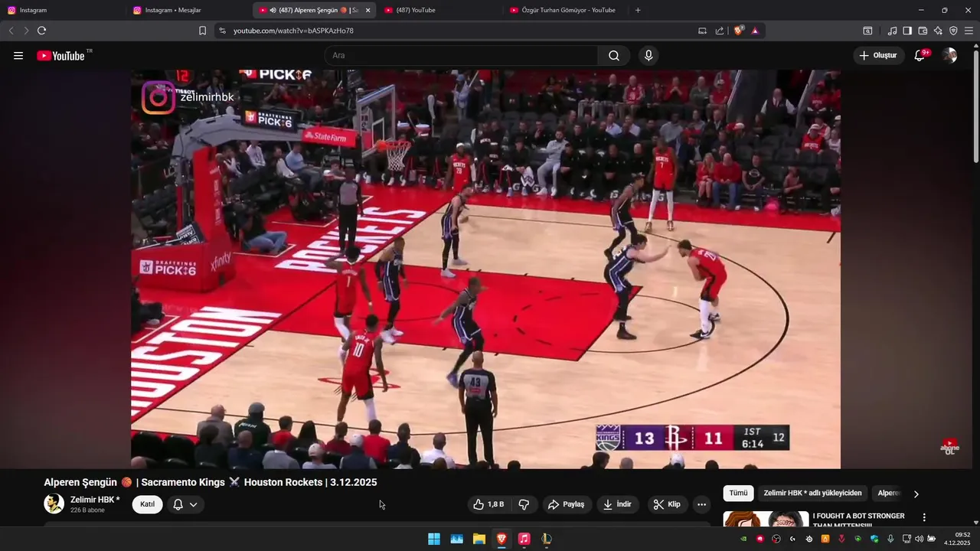Open the clock showing 09:52 4.12.2025
This screenshot has height=551, width=980.
pos(957,539)
